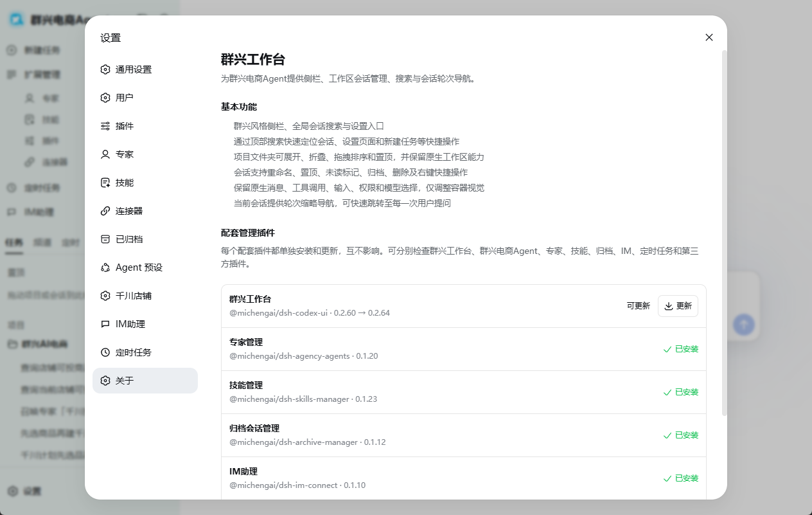
Task: Click the 技能管理 plugin name
Action: pyautogui.click(x=246, y=385)
